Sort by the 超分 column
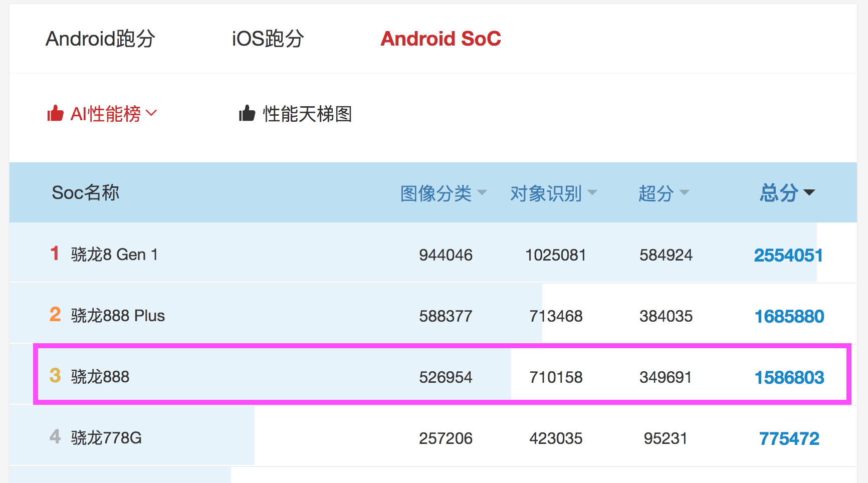The width and height of the screenshot is (868, 483). (x=656, y=193)
